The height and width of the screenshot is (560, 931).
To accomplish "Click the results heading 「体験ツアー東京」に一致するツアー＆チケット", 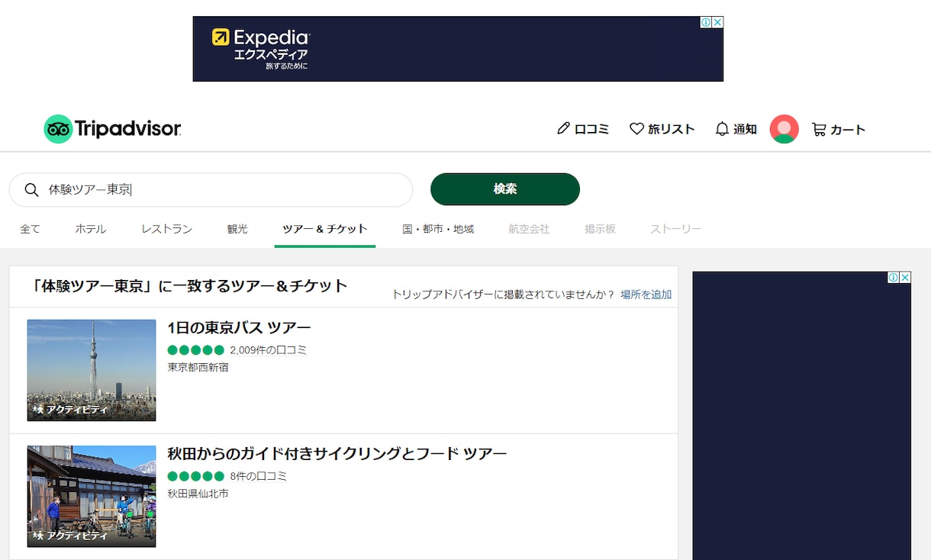I will coord(190,286).
